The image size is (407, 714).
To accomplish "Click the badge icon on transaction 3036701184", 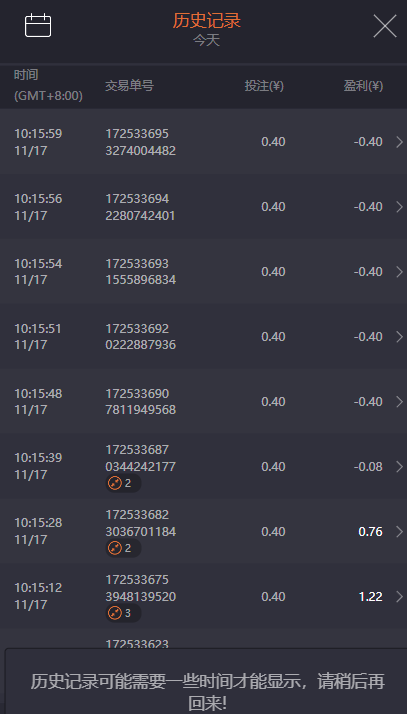I will click(115, 548).
